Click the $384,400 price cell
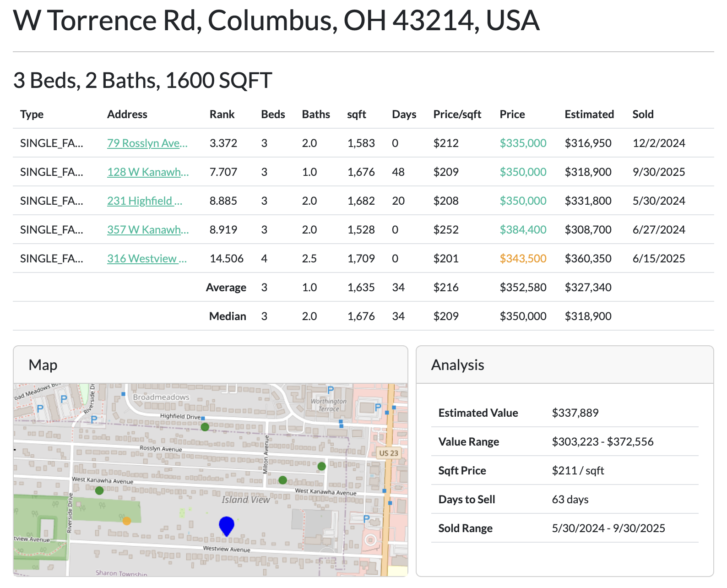 (523, 229)
